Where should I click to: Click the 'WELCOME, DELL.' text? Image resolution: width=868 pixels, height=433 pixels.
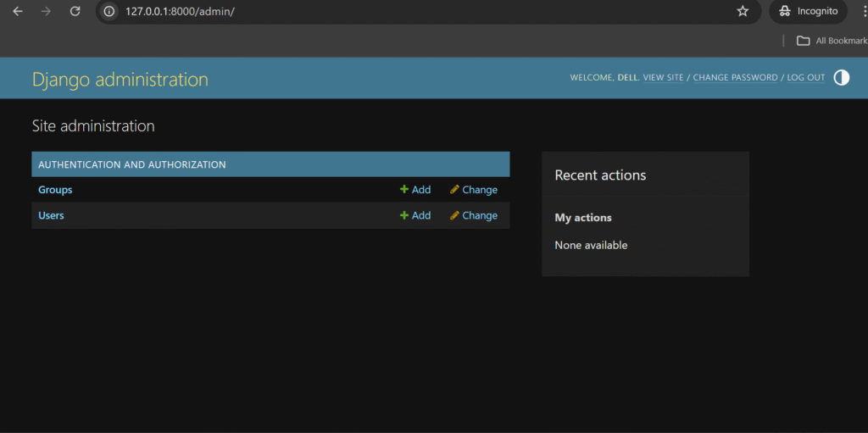click(605, 77)
